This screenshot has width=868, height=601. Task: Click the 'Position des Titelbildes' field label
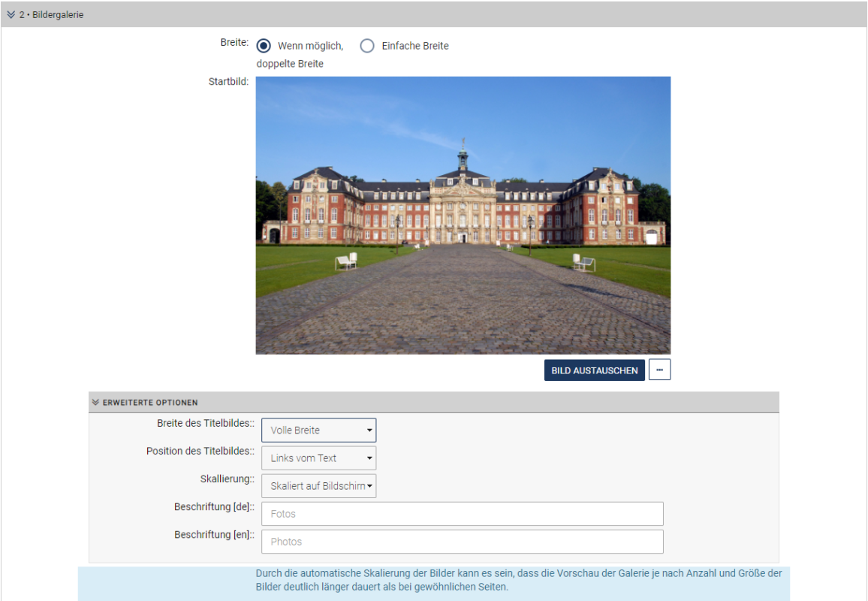click(200, 452)
